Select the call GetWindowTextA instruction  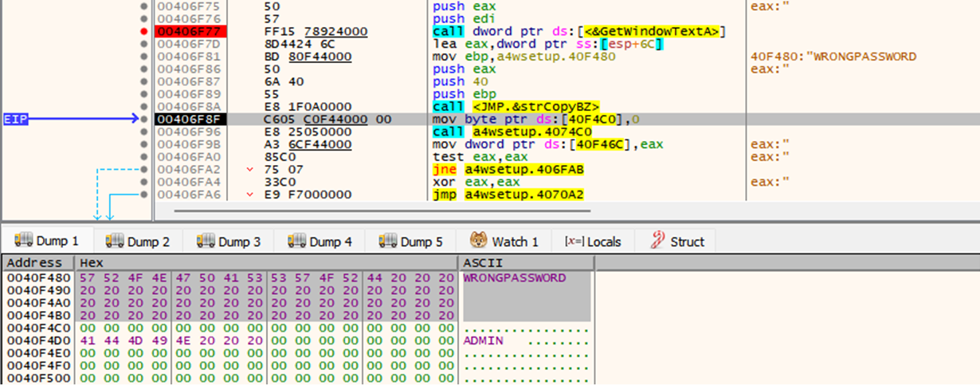coord(578,31)
